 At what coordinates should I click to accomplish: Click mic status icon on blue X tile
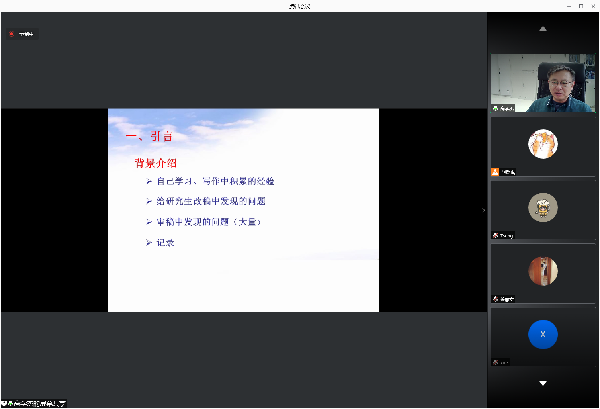coord(495,361)
